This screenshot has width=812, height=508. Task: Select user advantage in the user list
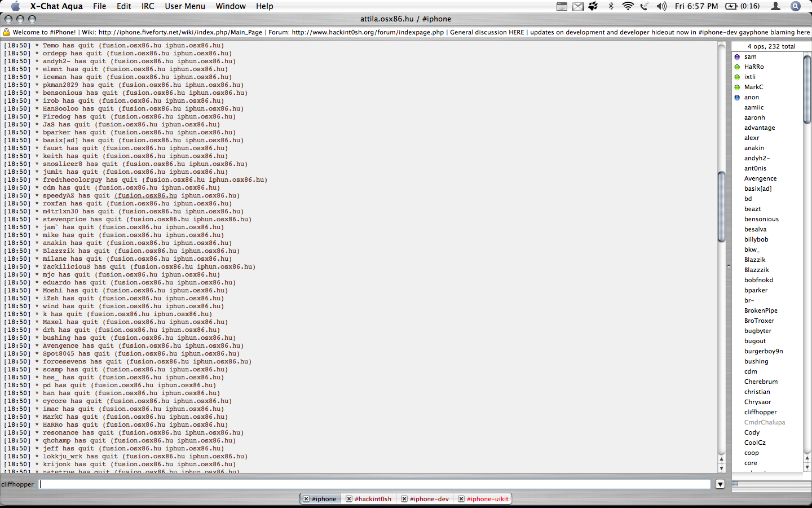pos(760,128)
